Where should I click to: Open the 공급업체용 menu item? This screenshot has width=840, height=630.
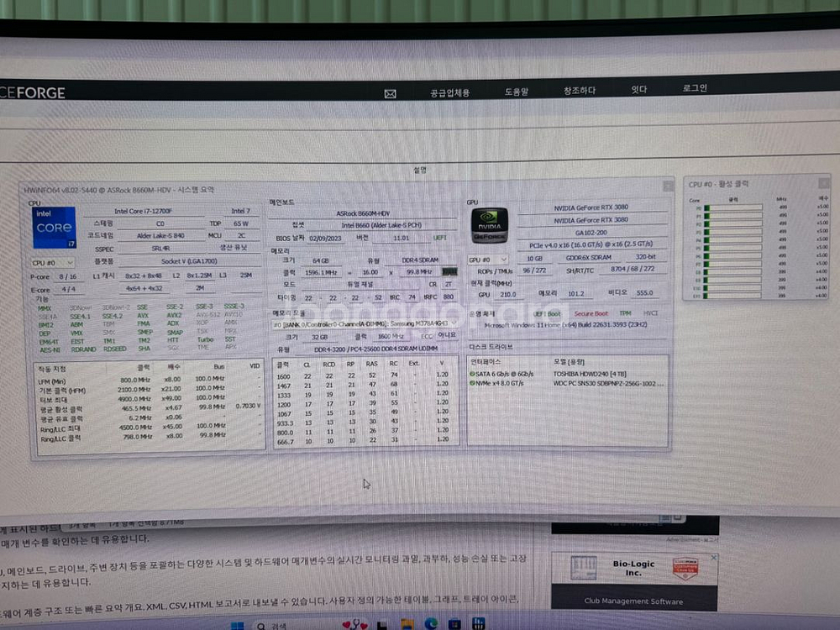[x=450, y=92]
